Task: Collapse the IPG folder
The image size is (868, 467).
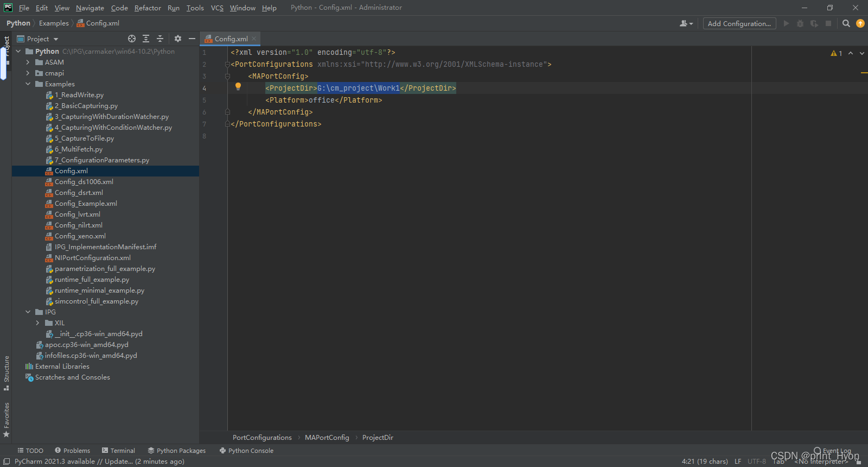Action: tap(28, 312)
